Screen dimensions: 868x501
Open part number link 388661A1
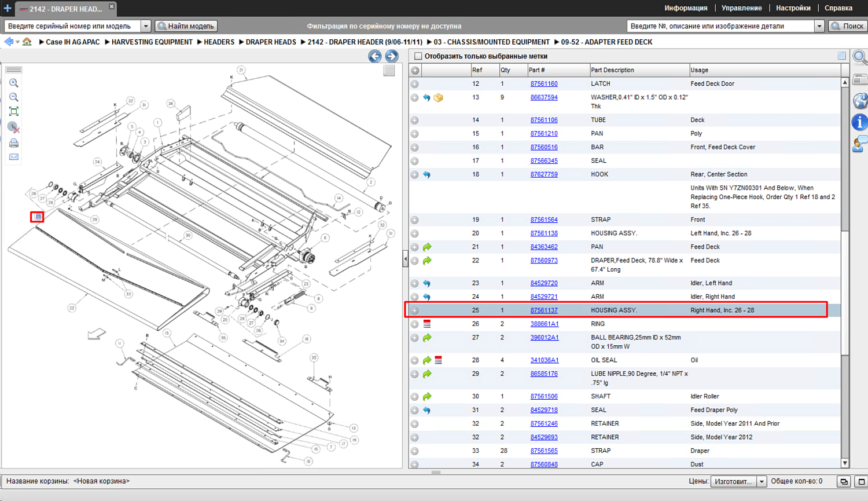(545, 324)
